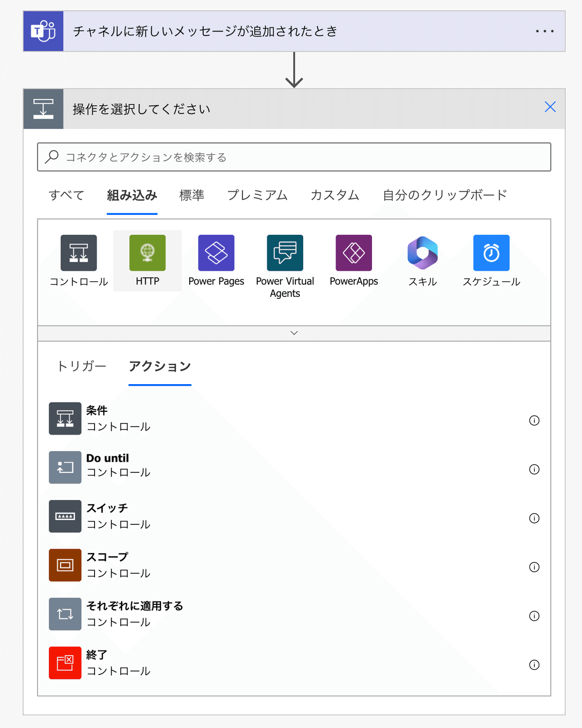Show info for スコープ action
The width and height of the screenshot is (582, 728).
pos(534,567)
